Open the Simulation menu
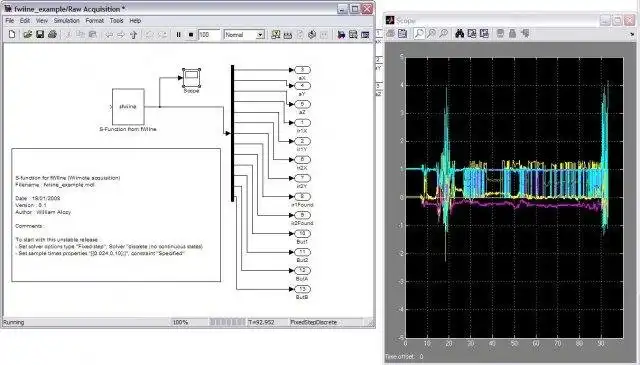Screen dimensions: 640x365 click(x=67, y=20)
